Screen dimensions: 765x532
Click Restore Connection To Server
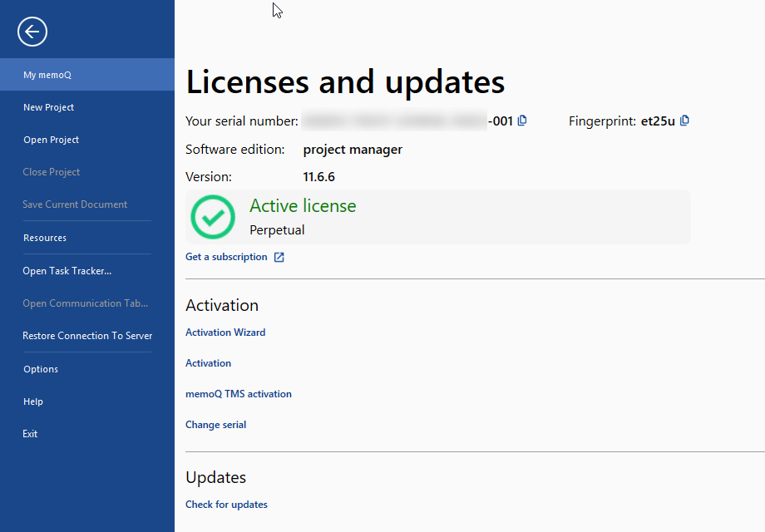(87, 336)
